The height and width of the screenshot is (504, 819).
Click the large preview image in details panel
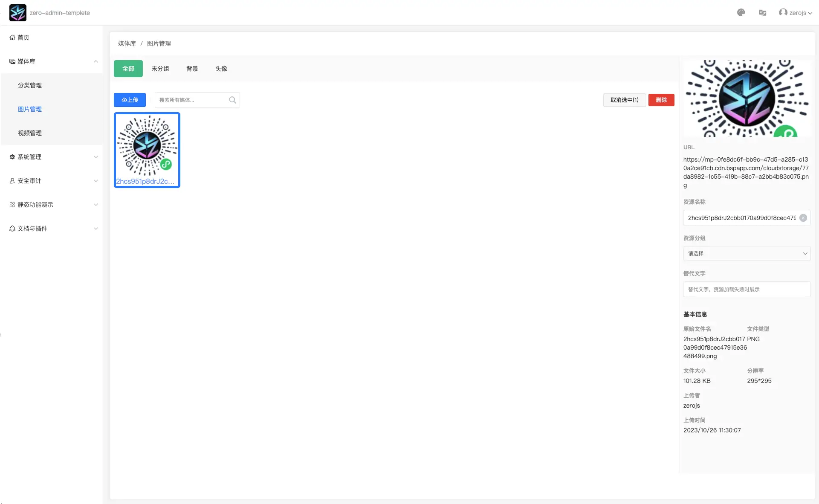tap(747, 98)
